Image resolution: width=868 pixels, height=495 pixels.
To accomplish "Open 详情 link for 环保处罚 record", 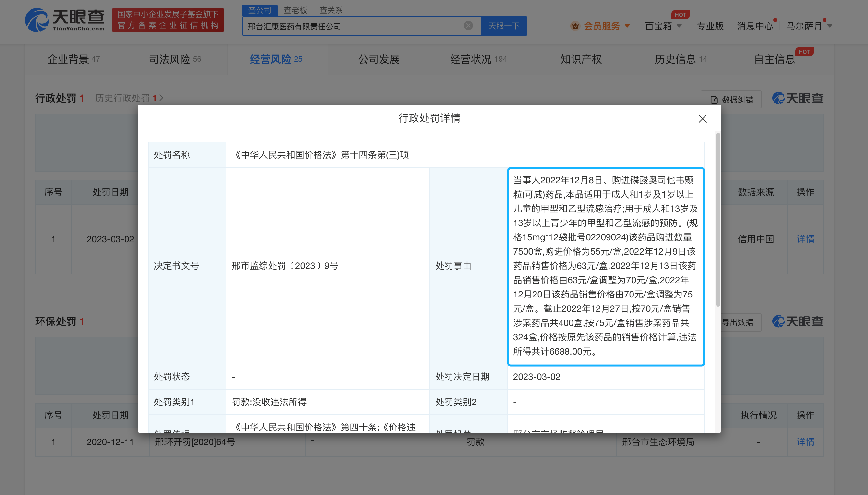I will coord(805,441).
